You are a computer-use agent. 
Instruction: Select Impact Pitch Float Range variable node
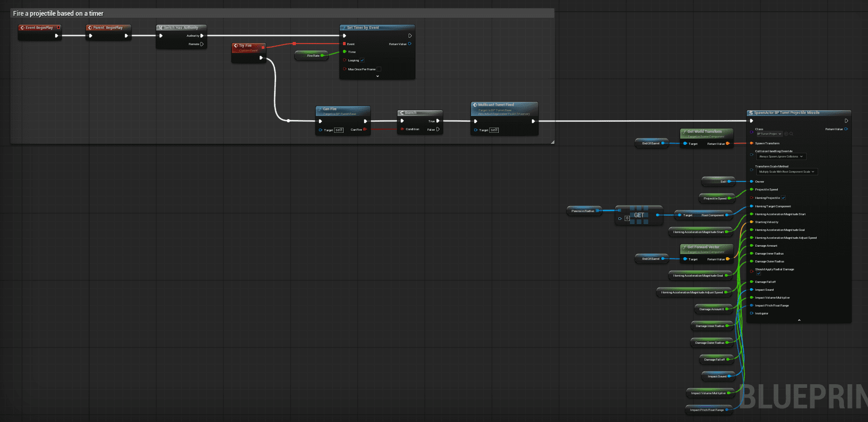click(709, 410)
